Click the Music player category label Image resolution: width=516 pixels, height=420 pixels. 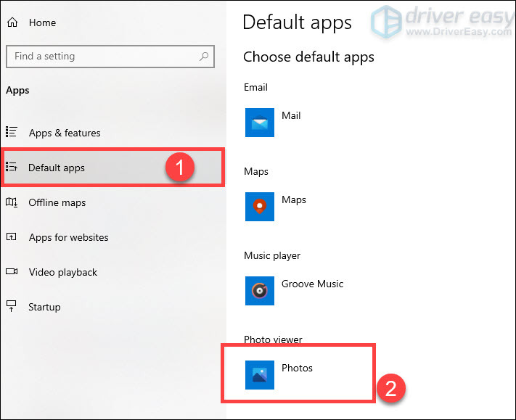pyautogui.click(x=272, y=256)
